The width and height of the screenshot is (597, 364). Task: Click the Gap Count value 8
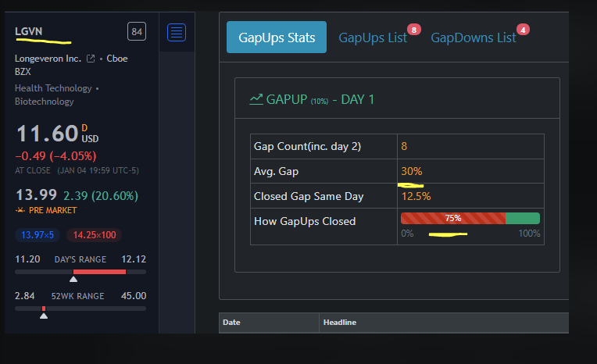point(404,146)
